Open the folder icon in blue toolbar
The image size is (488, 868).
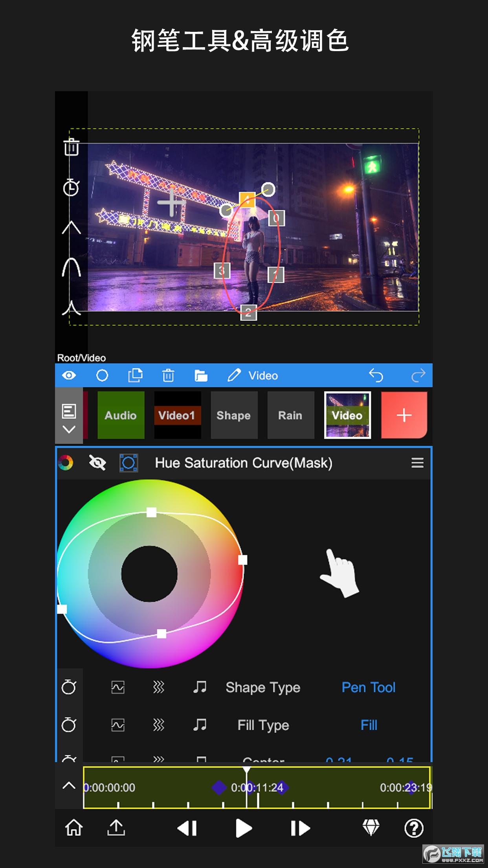click(x=201, y=375)
